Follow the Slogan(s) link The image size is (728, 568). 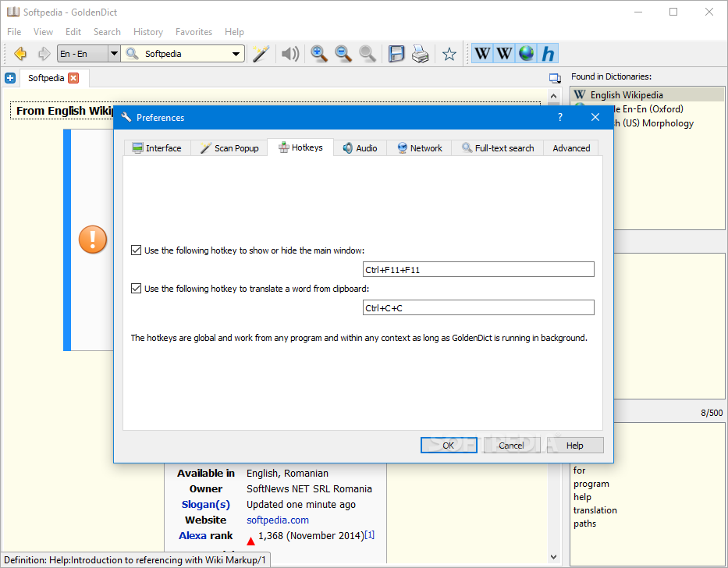[x=206, y=504]
